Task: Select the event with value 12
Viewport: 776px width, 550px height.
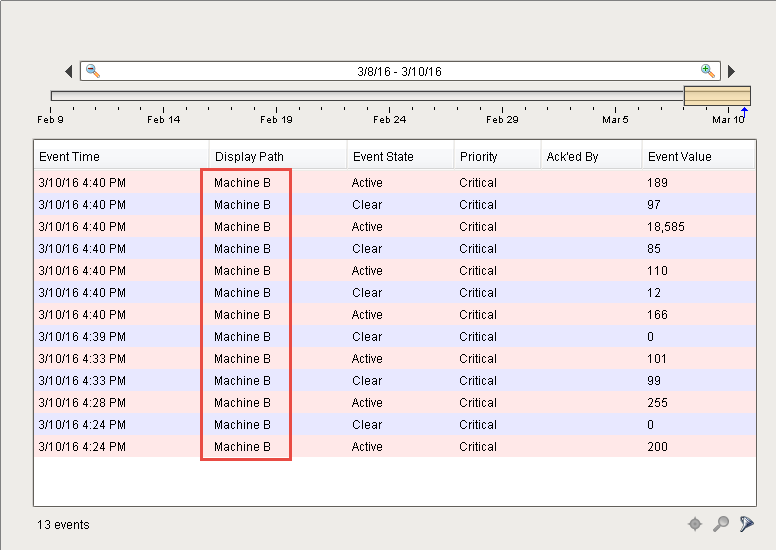Action: pyautogui.click(x=395, y=293)
